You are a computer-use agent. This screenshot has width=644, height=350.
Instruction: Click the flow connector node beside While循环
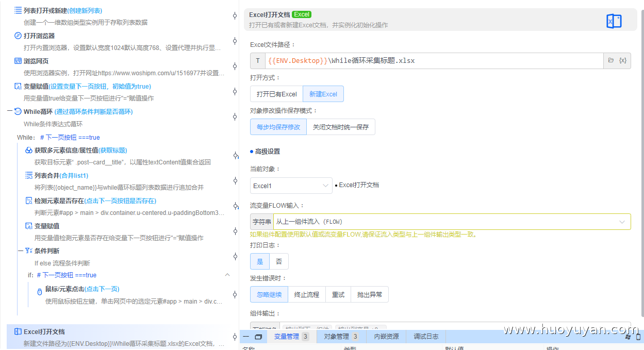point(235,117)
